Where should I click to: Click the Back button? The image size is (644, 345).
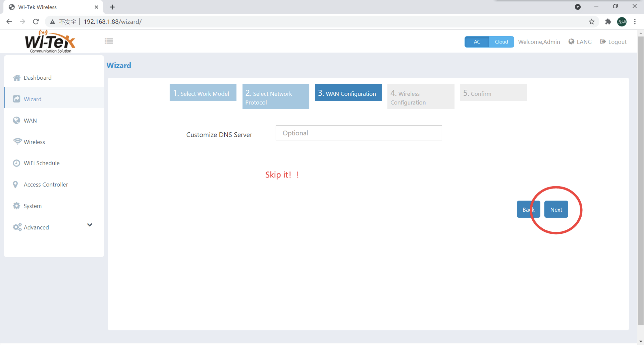pos(525,209)
